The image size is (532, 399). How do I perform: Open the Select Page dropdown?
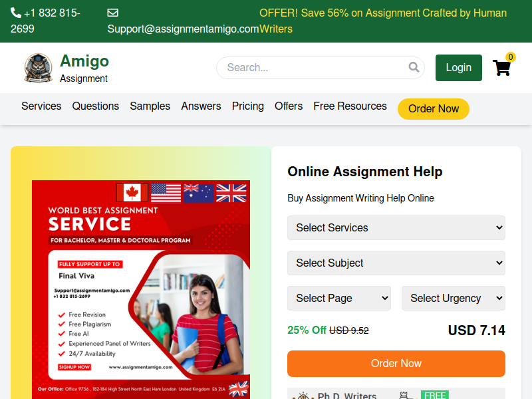339,298
